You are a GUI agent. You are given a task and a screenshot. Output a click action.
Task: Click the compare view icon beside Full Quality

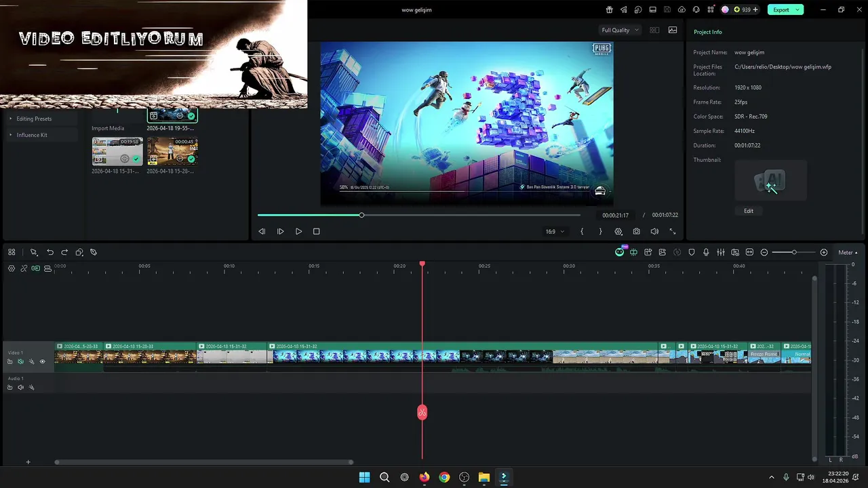coord(654,30)
